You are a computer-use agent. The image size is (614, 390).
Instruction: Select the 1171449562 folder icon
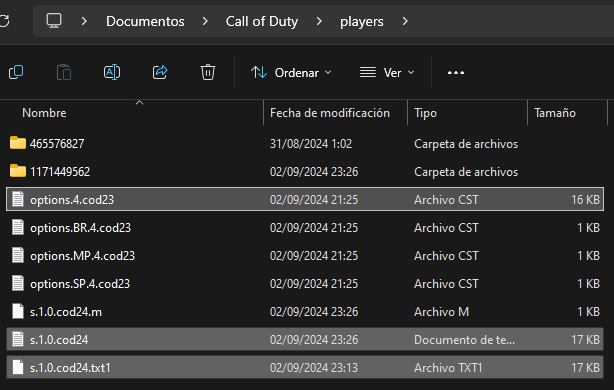click(x=18, y=171)
